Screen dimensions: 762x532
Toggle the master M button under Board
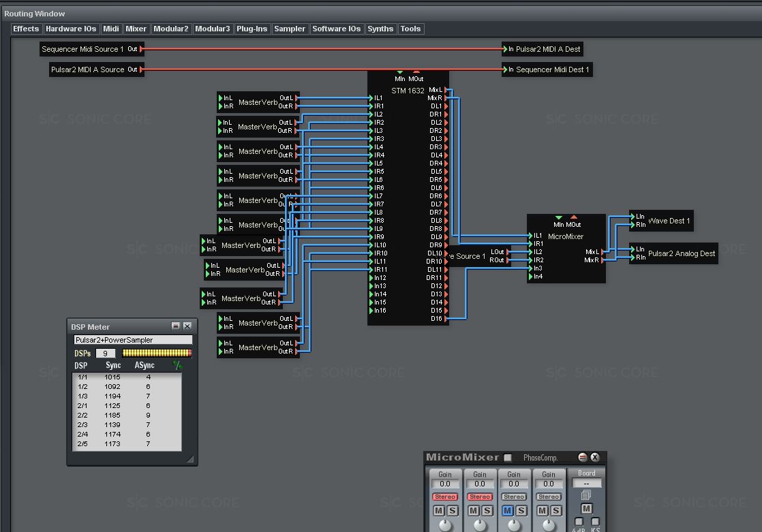(587, 509)
